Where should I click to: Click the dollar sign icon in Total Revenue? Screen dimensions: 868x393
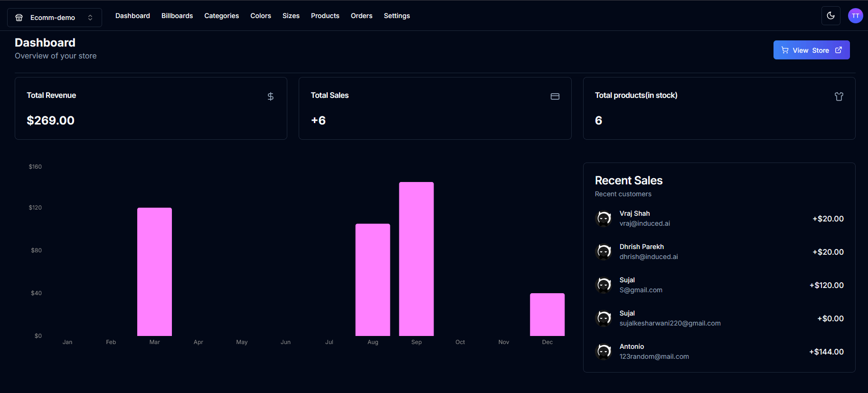270,96
